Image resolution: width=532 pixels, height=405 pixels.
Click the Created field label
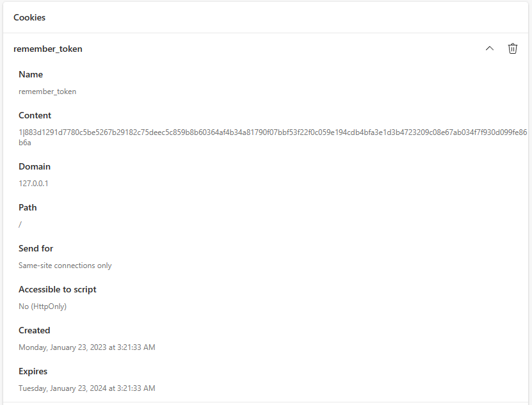pos(35,330)
